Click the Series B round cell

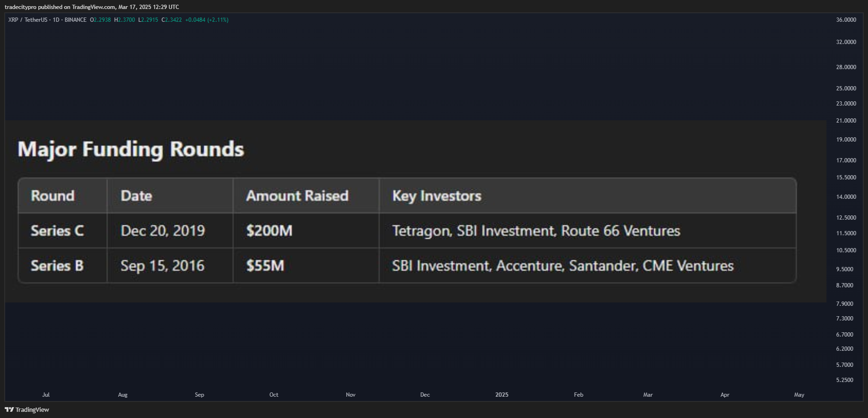62,266
